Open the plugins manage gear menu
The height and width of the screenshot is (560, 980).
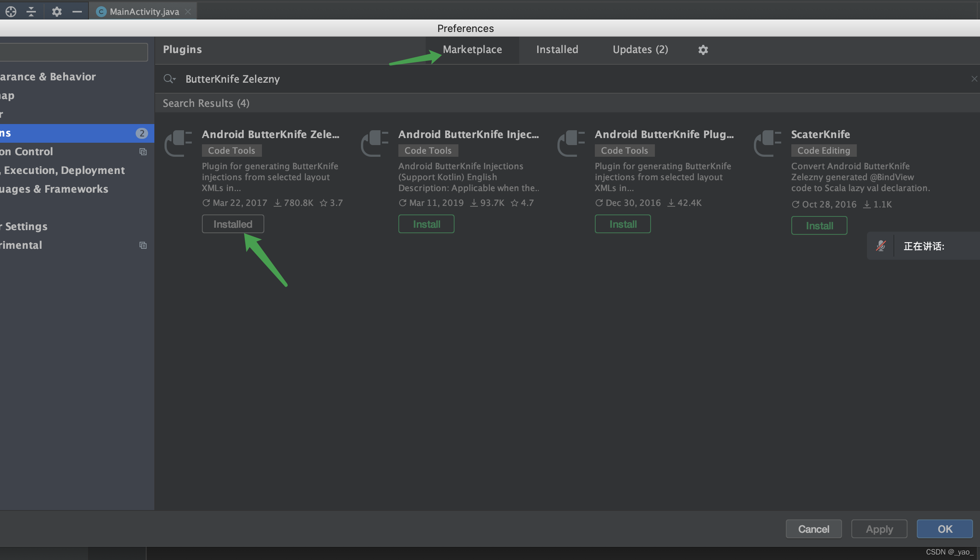[x=703, y=50]
